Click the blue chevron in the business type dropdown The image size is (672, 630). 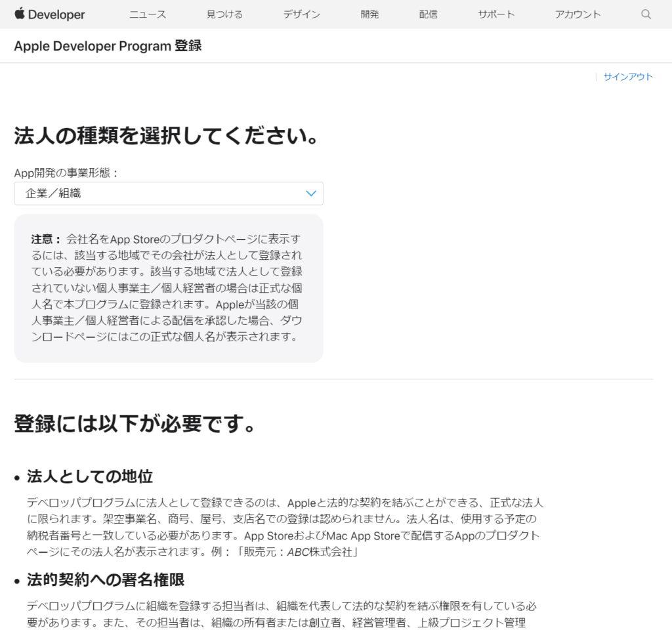pyautogui.click(x=311, y=194)
